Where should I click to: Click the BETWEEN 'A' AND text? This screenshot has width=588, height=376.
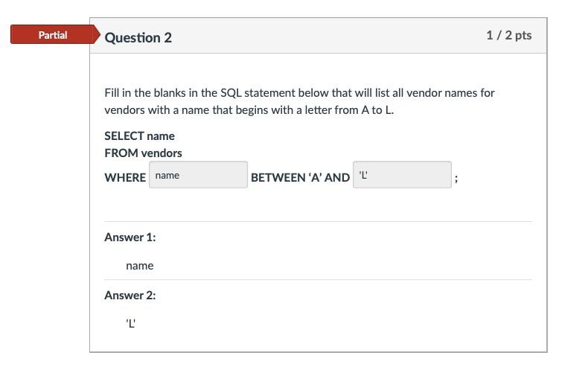tap(300, 177)
